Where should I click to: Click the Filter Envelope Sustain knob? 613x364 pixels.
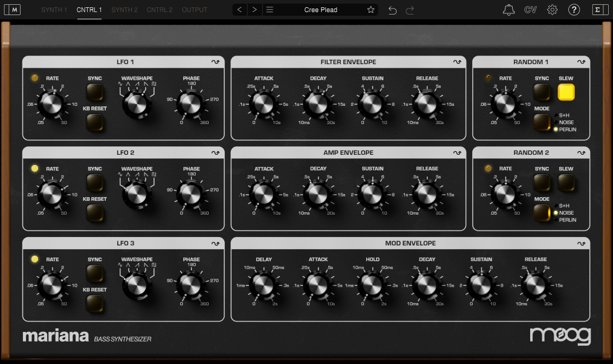coord(372,104)
